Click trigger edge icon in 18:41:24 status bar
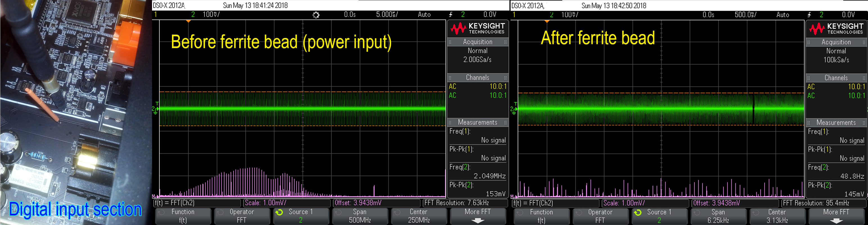868x225 pixels. [451, 15]
